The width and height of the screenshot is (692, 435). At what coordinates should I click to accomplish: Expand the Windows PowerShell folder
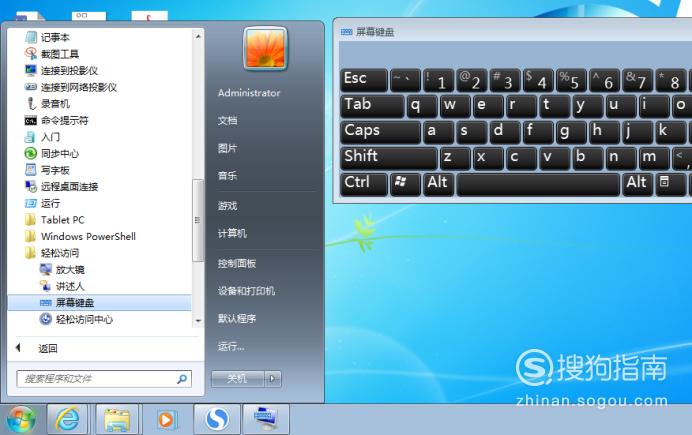[80, 236]
